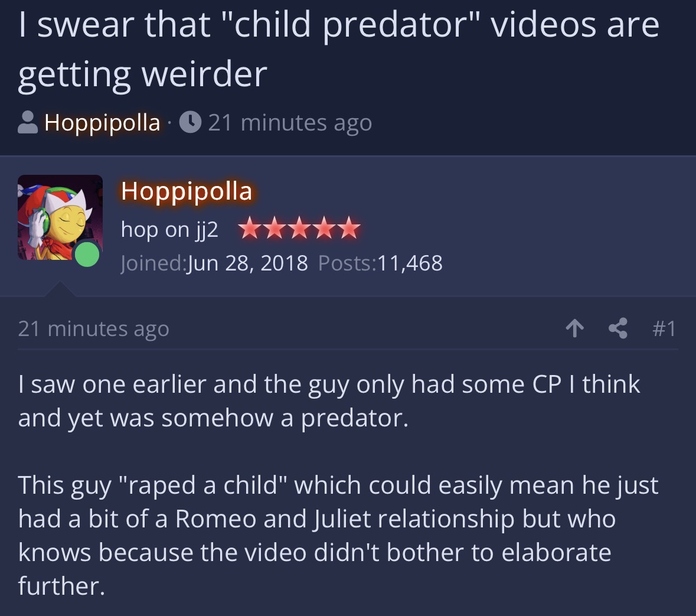Image resolution: width=696 pixels, height=616 pixels.
Task: Click the user silhouette icon beside thread author
Action: point(28,122)
